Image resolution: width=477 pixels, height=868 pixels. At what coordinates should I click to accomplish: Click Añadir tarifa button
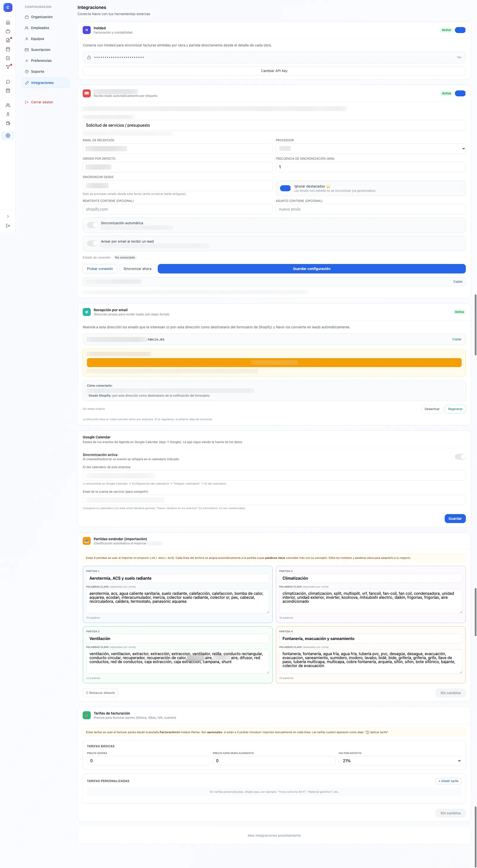(448, 781)
